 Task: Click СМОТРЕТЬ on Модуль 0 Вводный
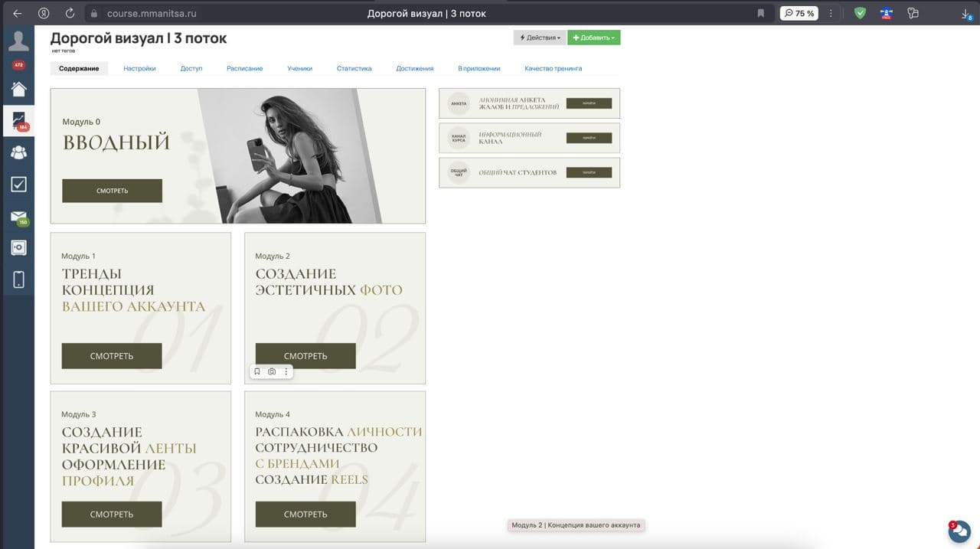112,191
